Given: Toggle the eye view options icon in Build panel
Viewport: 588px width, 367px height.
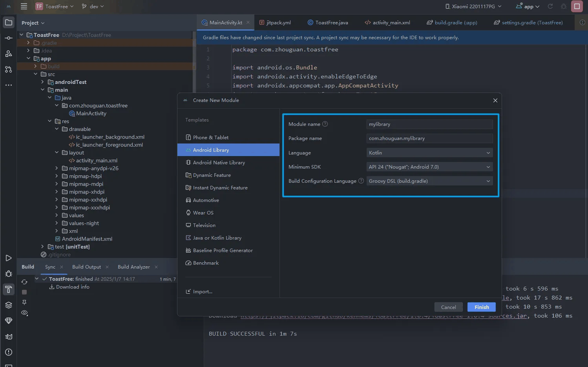Looking at the screenshot, I should click(24, 312).
